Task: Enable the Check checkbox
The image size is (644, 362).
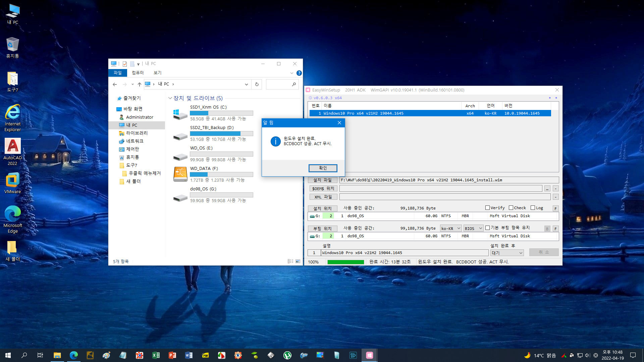Action: click(x=511, y=208)
